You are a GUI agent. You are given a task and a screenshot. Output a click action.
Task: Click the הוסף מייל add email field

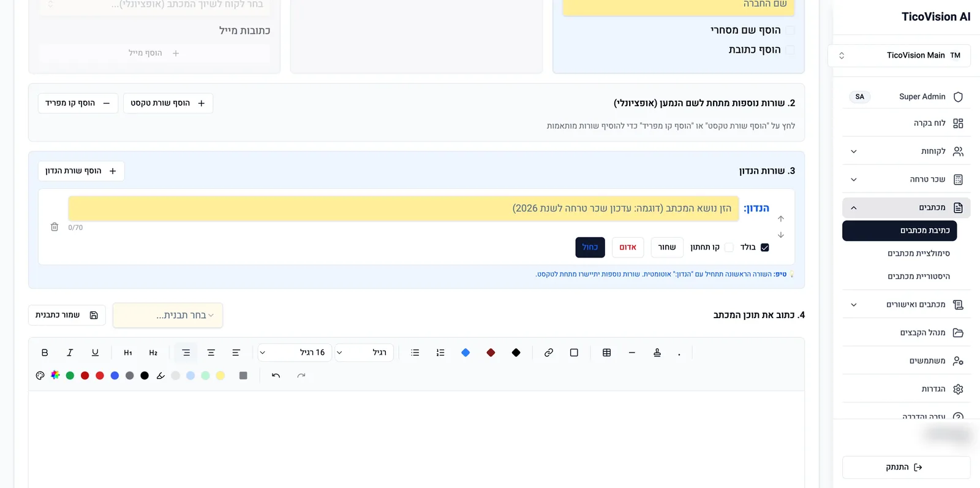tap(154, 53)
